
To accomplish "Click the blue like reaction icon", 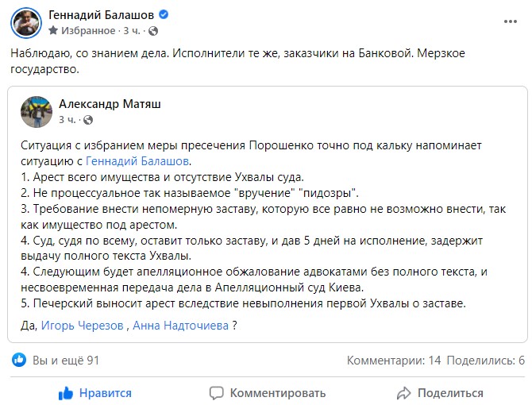I will pyautogui.click(x=19, y=361).
